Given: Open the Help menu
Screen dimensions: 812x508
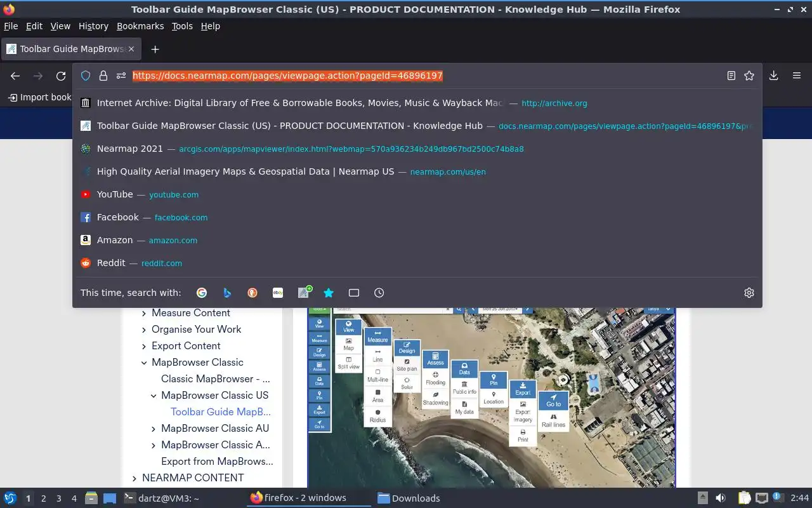Looking at the screenshot, I should (211, 26).
